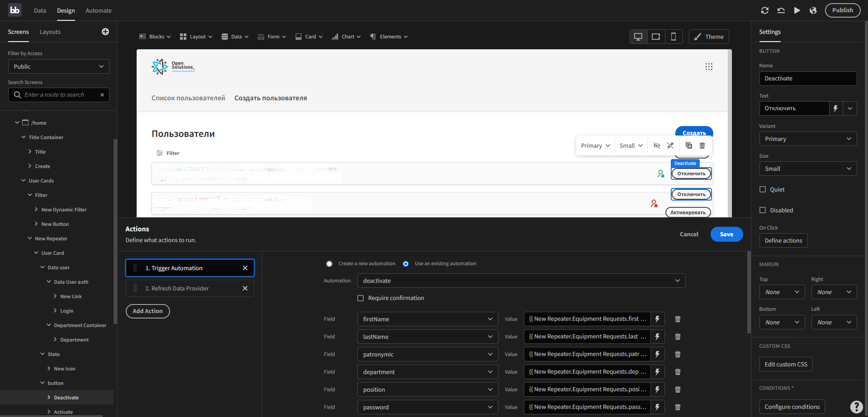
Task: Open Edit custom CSS
Action: click(x=786, y=364)
